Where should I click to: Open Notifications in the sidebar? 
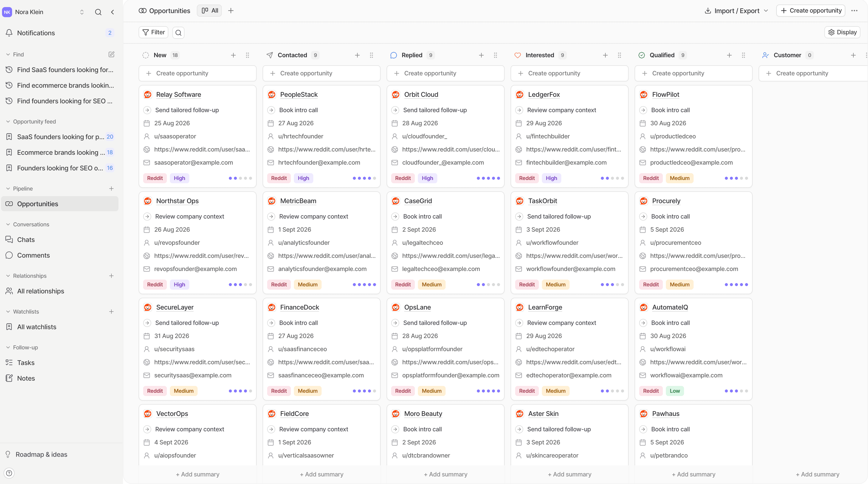(60, 33)
